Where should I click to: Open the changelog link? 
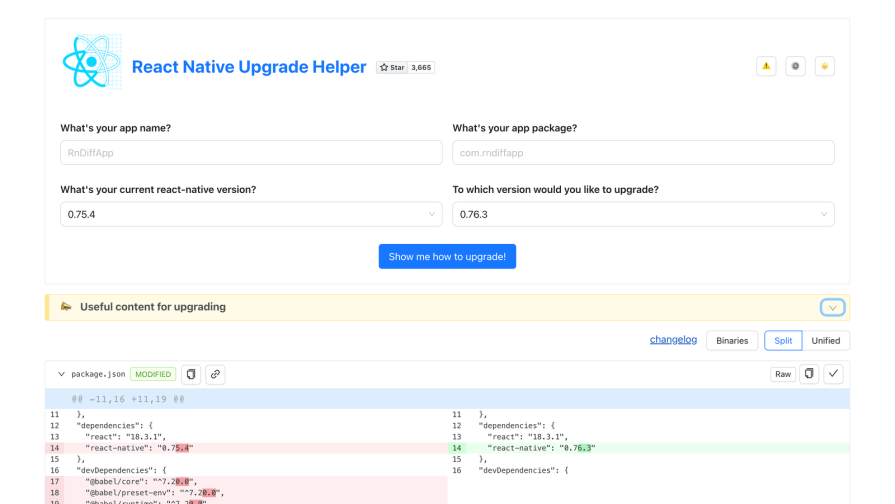[x=673, y=340]
